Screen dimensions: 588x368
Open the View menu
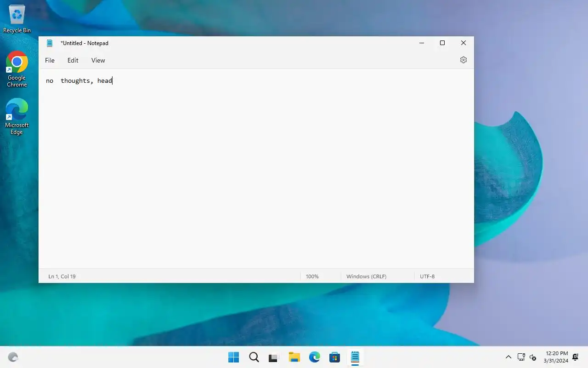(x=98, y=60)
